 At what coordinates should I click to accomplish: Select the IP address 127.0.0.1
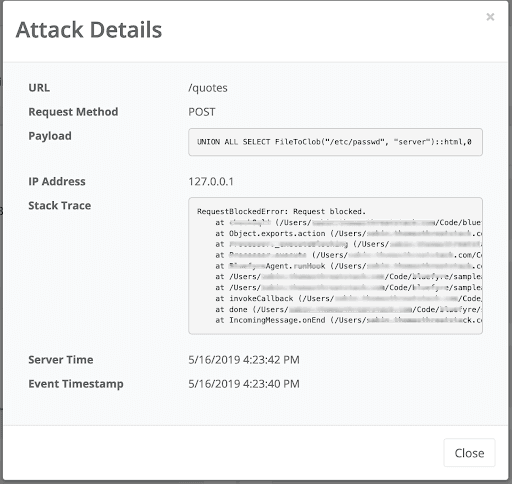coord(211,181)
